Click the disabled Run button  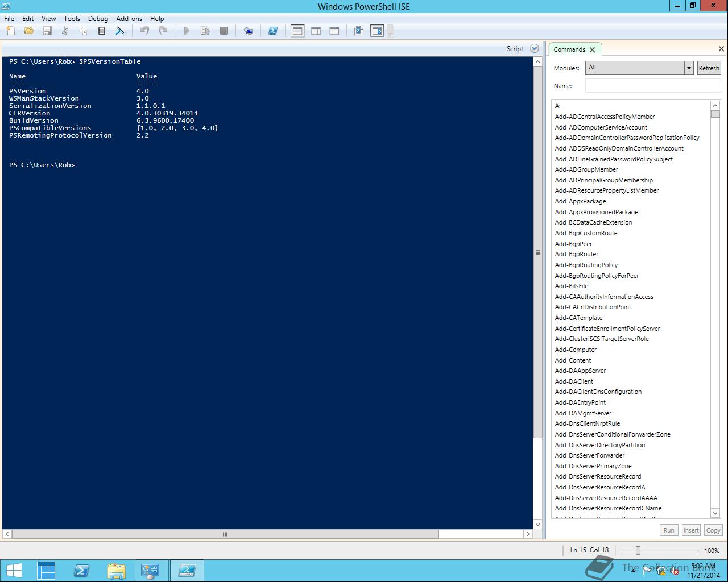tap(669, 530)
